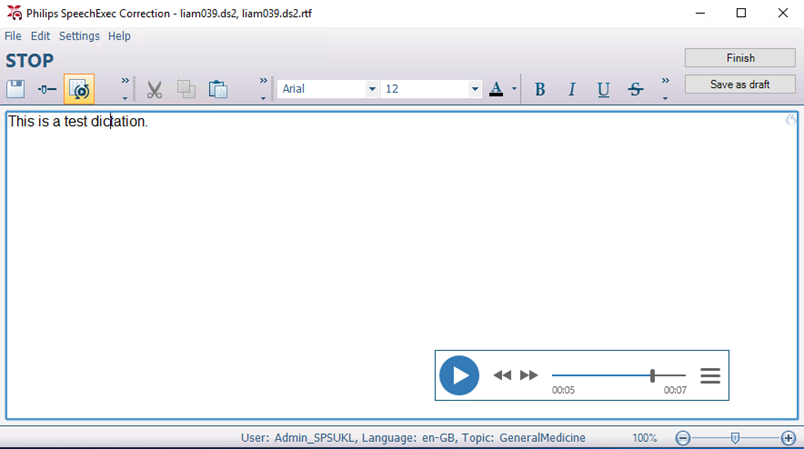Click the Copy icon

click(186, 89)
